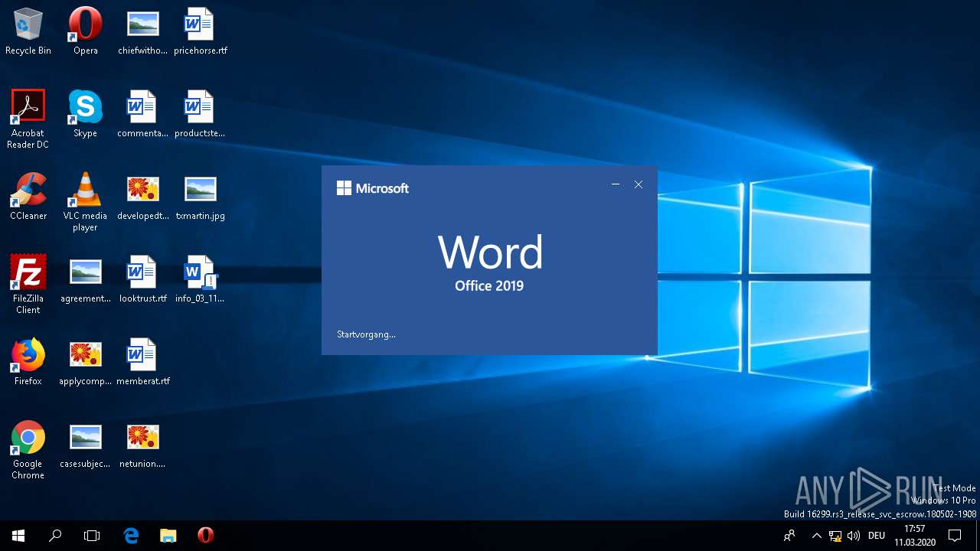The image size is (980, 551).
Task: Click the Office 2019 text
Action: tap(489, 286)
